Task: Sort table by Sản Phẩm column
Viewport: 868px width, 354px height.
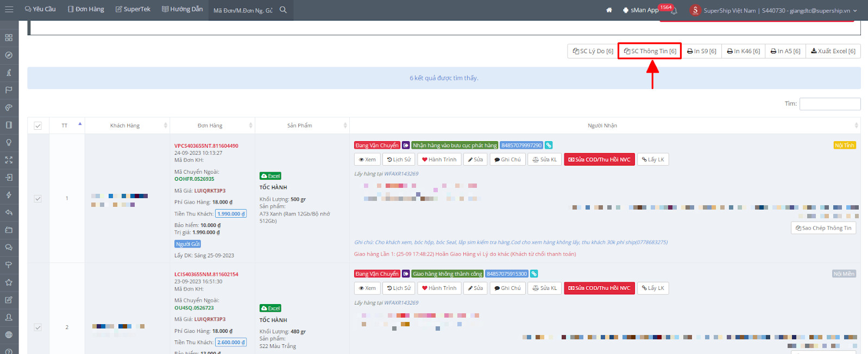Action: click(302, 125)
